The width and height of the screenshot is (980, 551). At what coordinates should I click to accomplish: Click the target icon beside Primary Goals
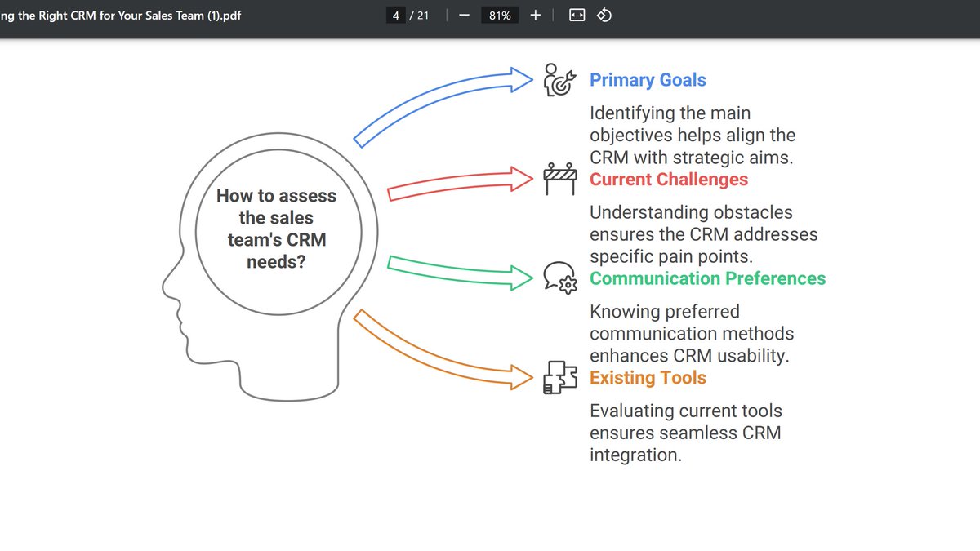click(x=560, y=80)
